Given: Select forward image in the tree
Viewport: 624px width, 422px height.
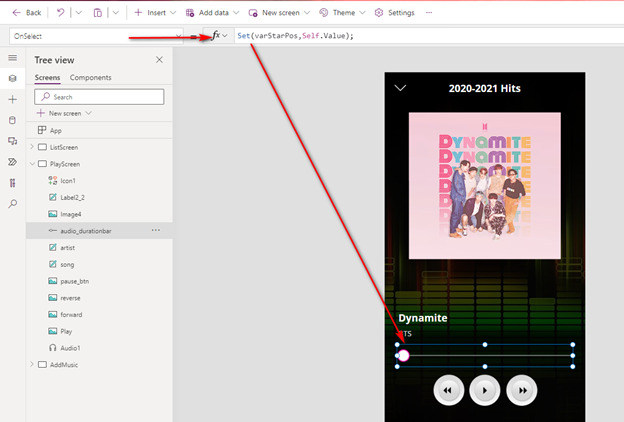Looking at the screenshot, I should pyautogui.click(x=71, y=315).
